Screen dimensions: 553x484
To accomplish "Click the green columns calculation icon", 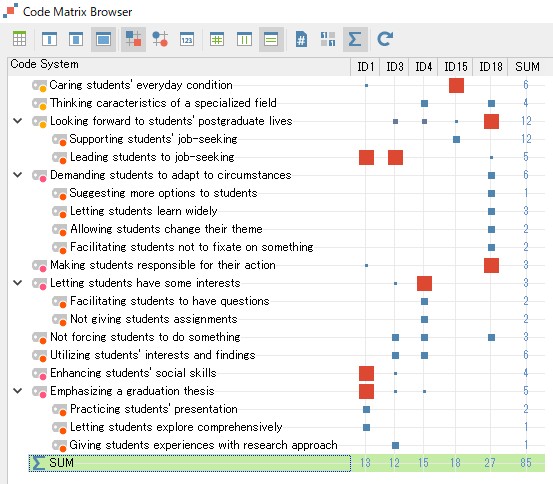I will (x=244, y=39).
